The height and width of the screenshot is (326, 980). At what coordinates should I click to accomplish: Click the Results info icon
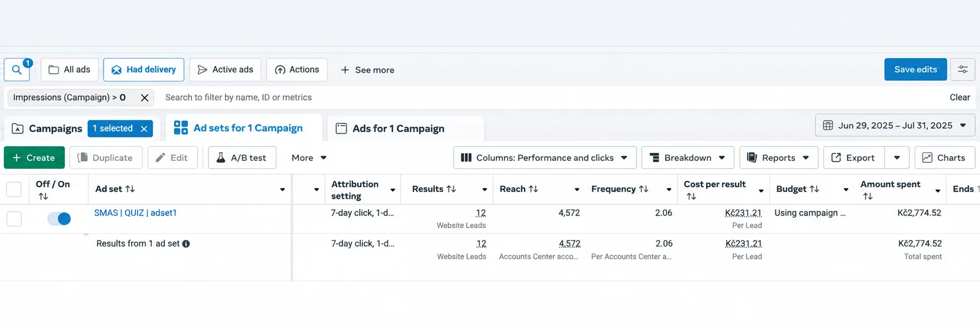coord(186,243)
